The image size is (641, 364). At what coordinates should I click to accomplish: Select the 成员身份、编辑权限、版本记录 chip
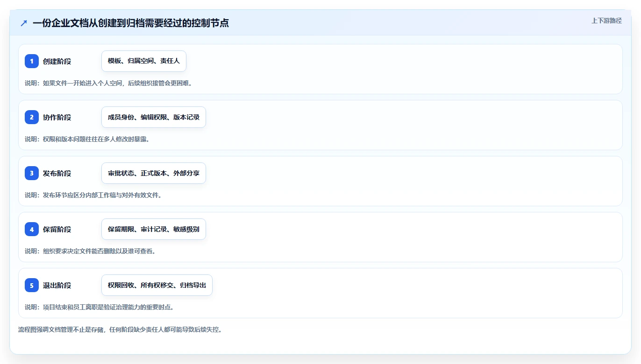pos(154,117)
